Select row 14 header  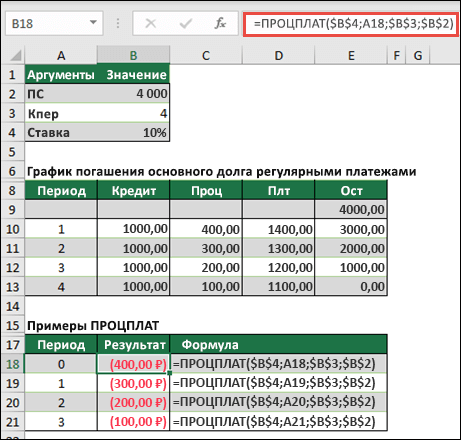point(12,306)
